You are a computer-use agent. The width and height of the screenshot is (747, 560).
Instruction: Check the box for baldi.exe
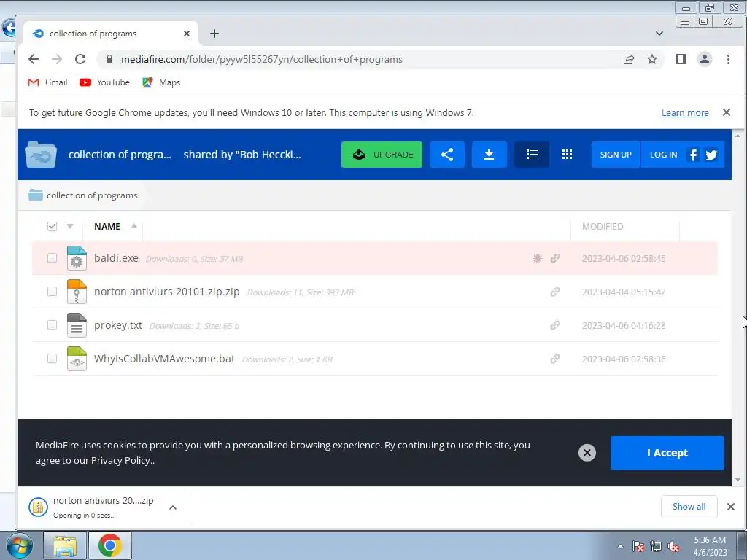click(52, 258)
